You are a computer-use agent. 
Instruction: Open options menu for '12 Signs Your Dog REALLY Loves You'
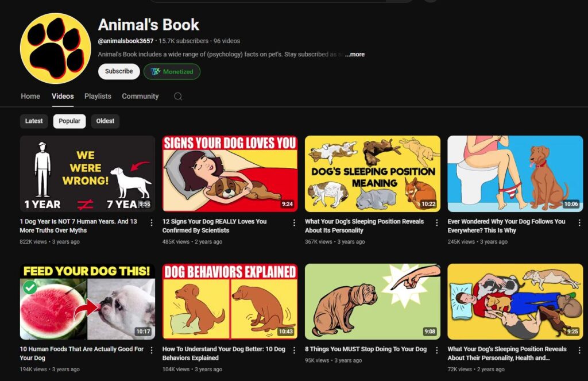294,223
